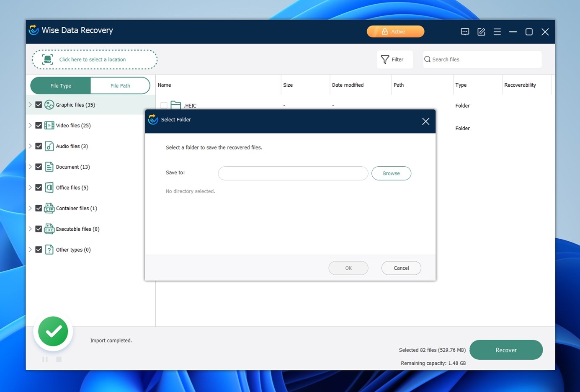The width and height of the screenshot is (580, 392).
Task: Click the magnifier icon in search box
Action: pos(427,59)
